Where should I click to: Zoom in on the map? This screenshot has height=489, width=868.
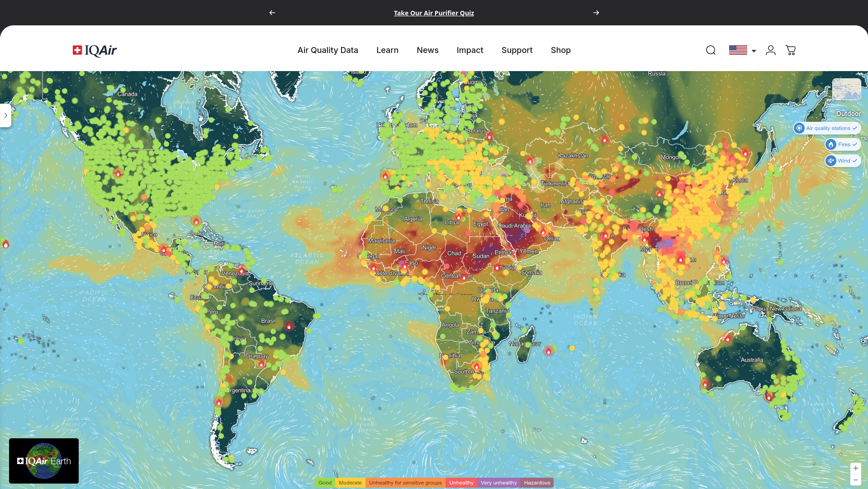point(855,468)
